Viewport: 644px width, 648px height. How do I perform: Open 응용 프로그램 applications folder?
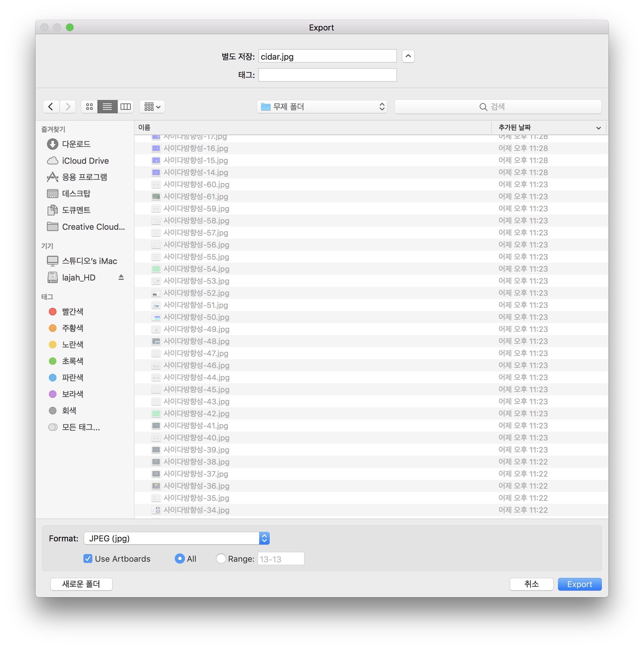(x=84, y=177)
